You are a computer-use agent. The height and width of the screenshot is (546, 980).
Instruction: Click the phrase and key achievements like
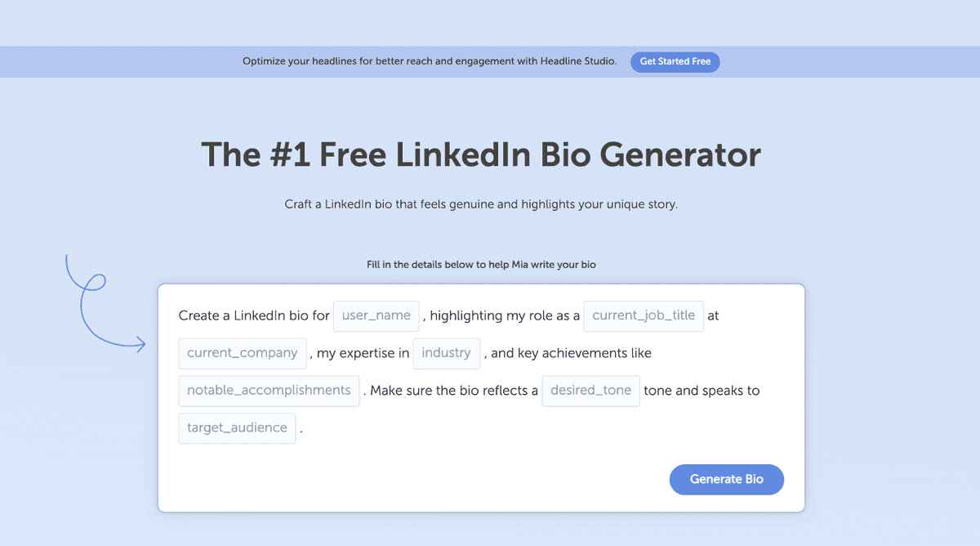click(x=569, y=353)
